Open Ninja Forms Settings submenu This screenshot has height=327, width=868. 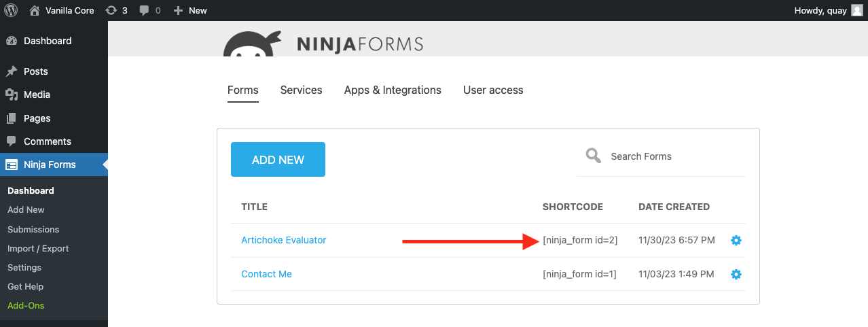pyautogui.click(x=24, y=267)
